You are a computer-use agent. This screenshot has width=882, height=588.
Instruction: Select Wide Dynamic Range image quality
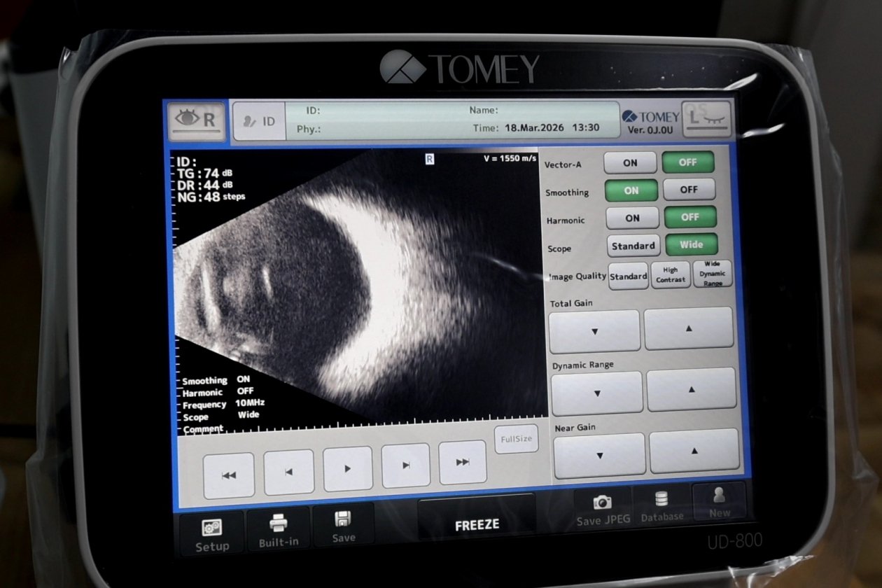coord(712,274)
